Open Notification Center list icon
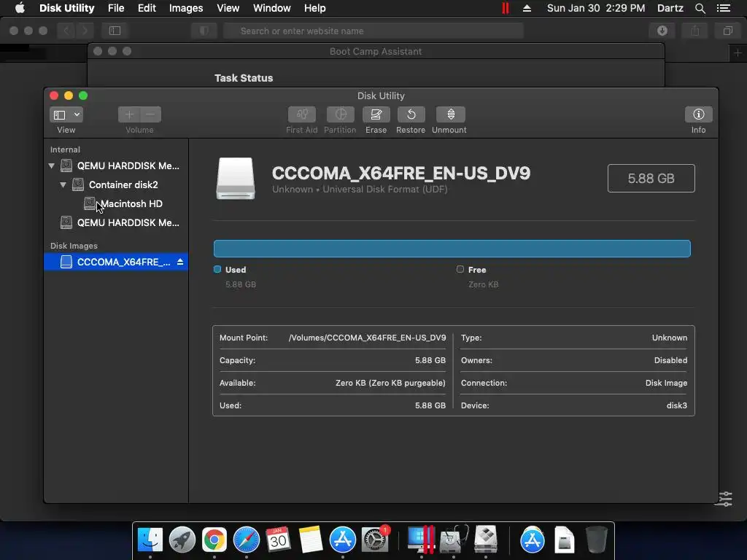This screenshot has width=747, height=560. [723, 8]
